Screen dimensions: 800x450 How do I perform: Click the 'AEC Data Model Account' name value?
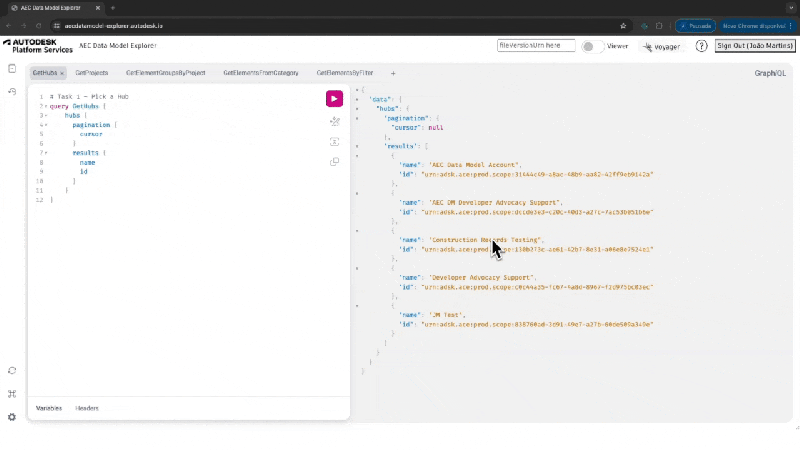[x=474, y=165]
